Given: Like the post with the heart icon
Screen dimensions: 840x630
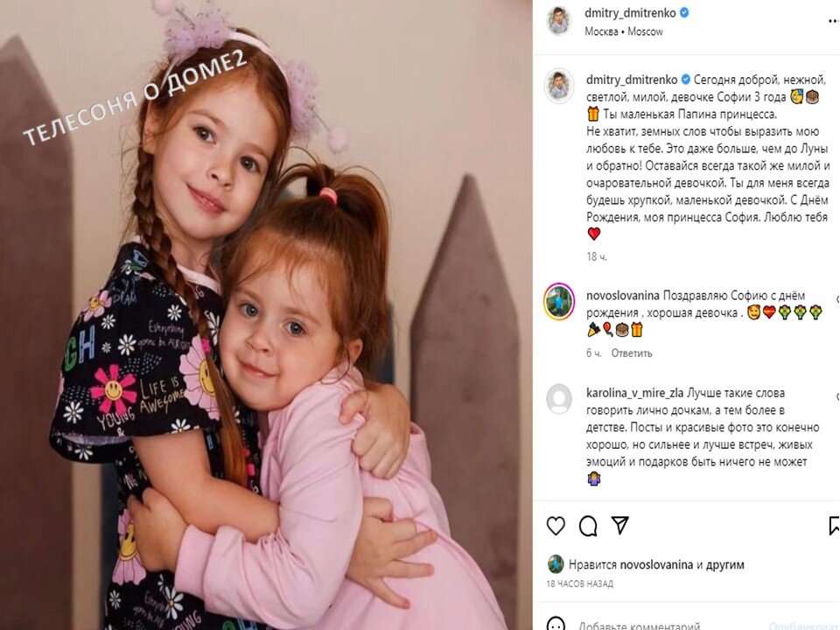Looking at the screenshot, I should [556, 526].
